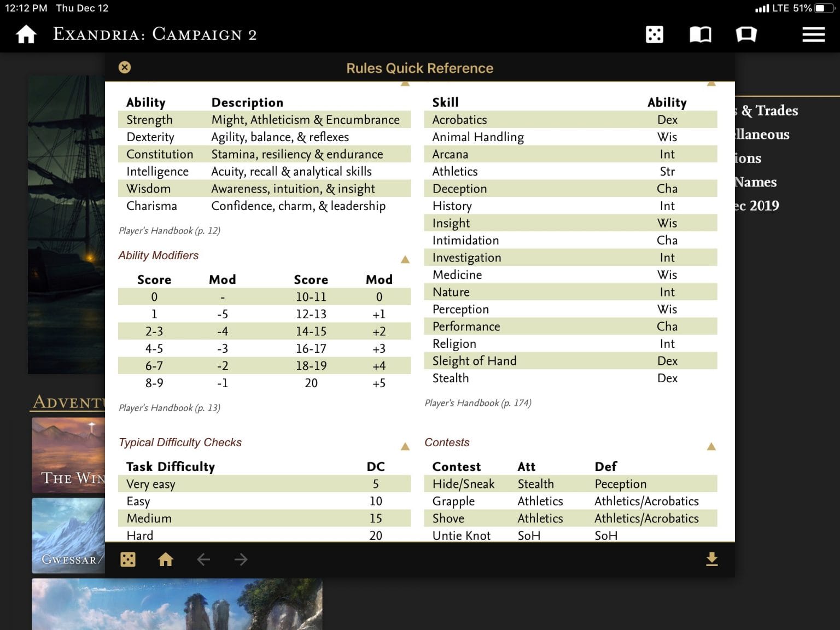Click the Contests heading
This screenshot has height=630, width=840.
coord(447,442)
